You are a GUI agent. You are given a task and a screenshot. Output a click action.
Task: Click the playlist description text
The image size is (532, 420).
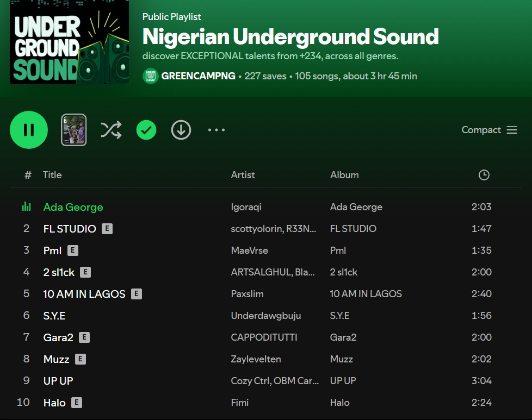point(270,56)
